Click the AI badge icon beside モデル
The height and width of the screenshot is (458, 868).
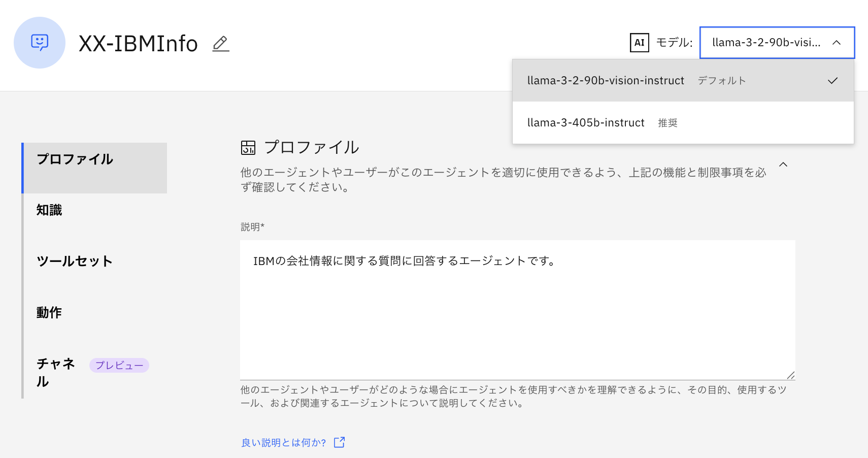[639, 43]
